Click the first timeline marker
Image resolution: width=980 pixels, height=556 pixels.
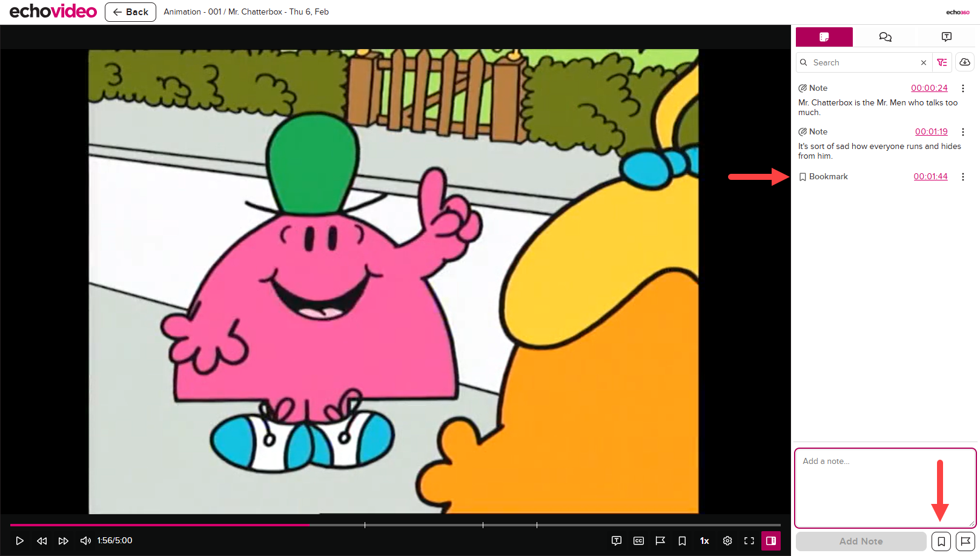(365, 525)
